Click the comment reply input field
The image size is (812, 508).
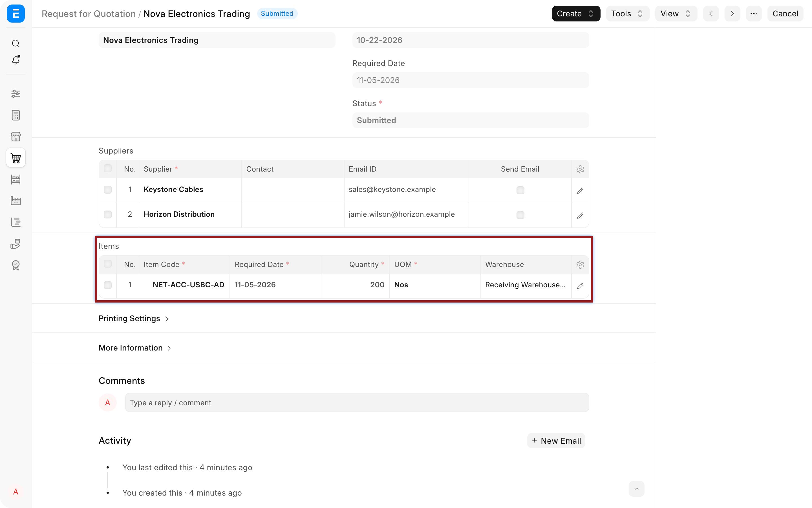click(357, 402)
